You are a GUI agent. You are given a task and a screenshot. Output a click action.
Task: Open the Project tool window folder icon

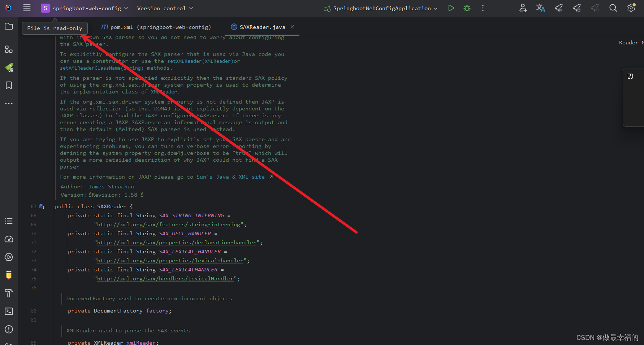[9, 26]
